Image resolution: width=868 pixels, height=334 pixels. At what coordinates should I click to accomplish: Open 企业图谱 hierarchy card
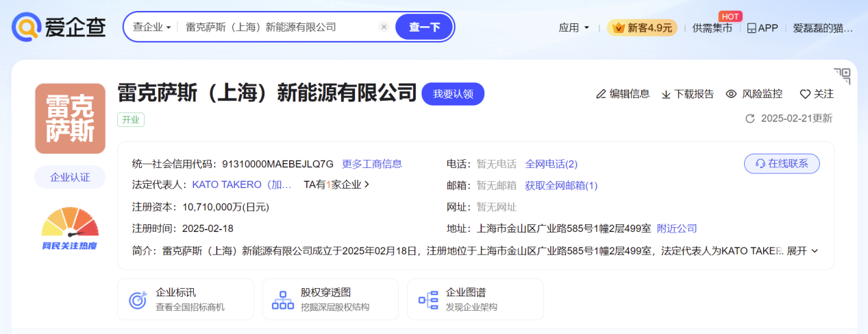click(x=475, y=300)
